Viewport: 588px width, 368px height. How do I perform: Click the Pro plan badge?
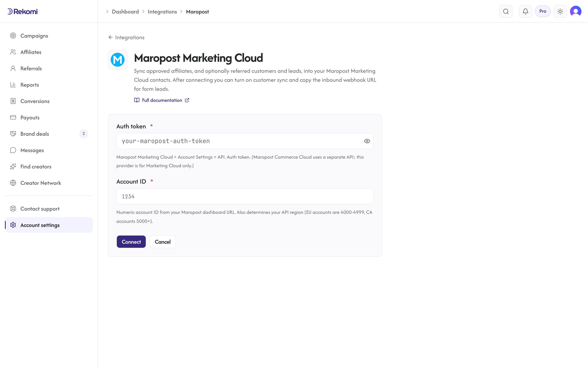[542, 11]
